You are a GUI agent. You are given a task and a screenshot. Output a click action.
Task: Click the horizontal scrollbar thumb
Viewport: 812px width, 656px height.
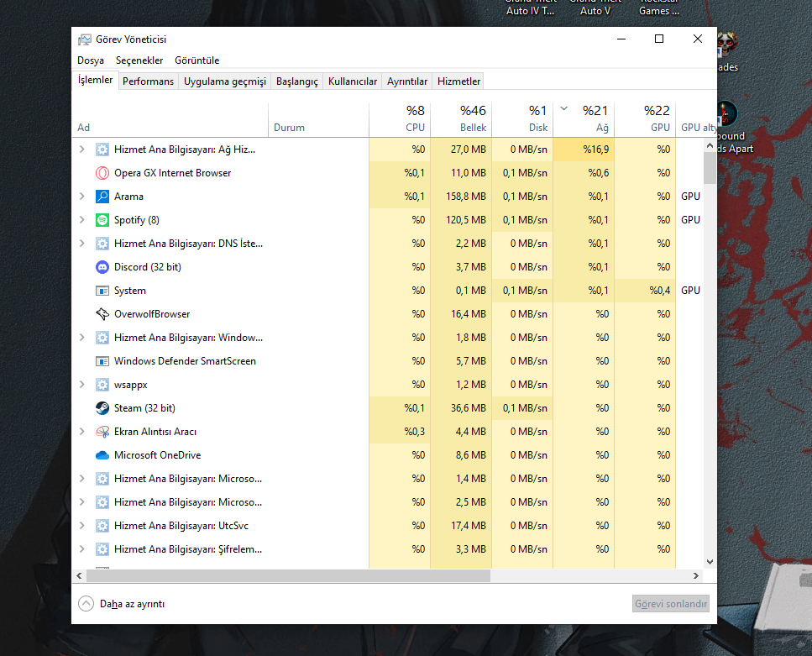pyautogui.click(x=289, y=575)
